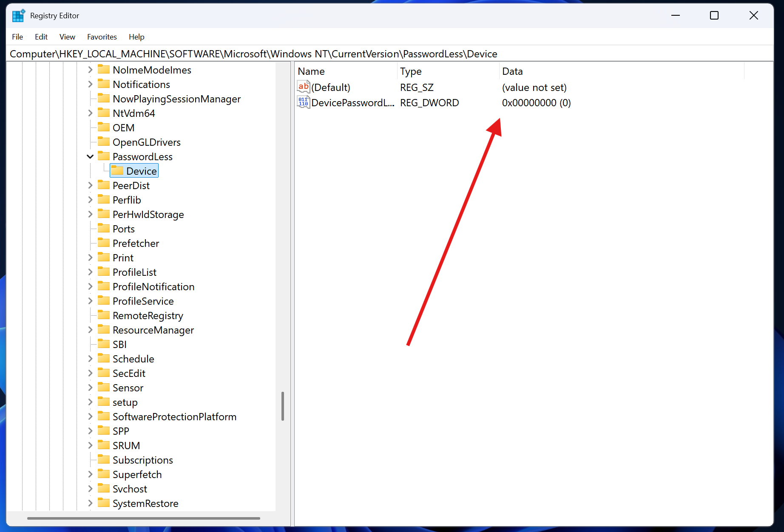Click the Ports folder icon
Screen dimensions: 784x532
(104, 229)
